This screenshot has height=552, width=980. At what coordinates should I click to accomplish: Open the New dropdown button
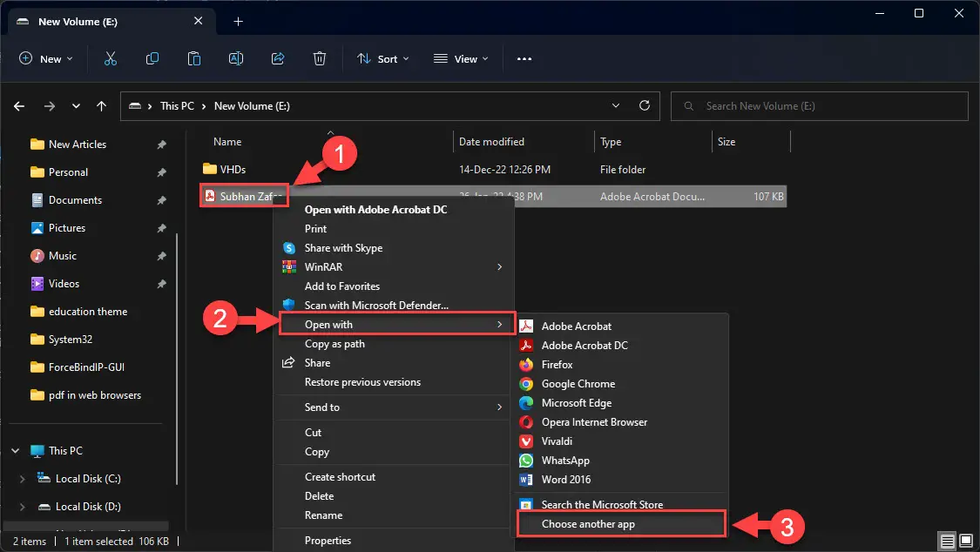[46, 58]
